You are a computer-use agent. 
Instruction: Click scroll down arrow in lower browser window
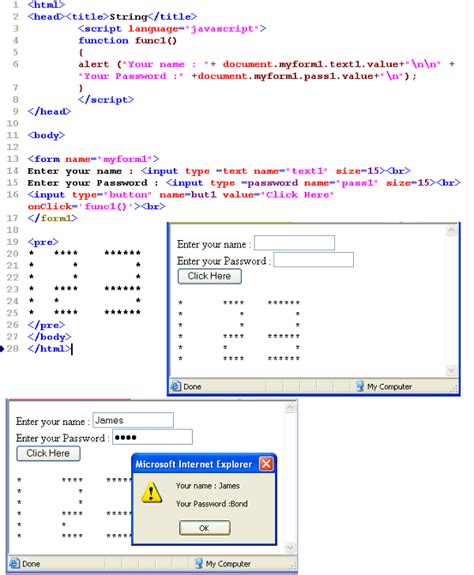coord(290,547)
